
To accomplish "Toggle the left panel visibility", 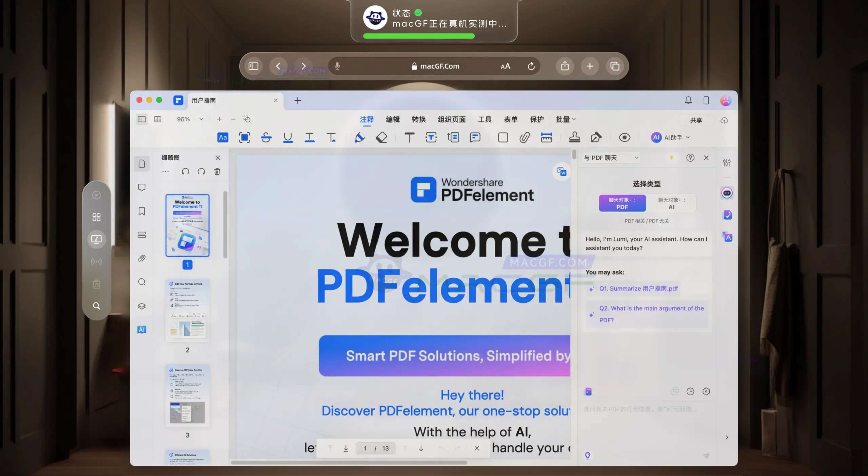I will (141, 119).
